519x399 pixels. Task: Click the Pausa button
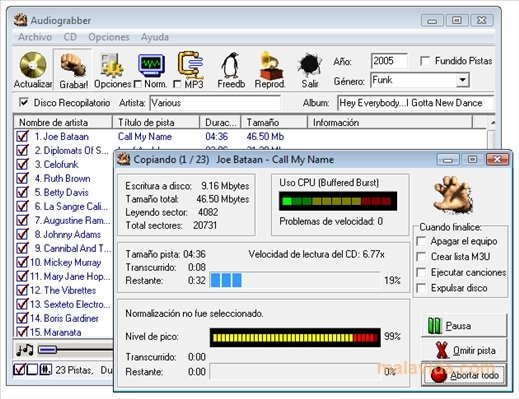tap(464, 325)
